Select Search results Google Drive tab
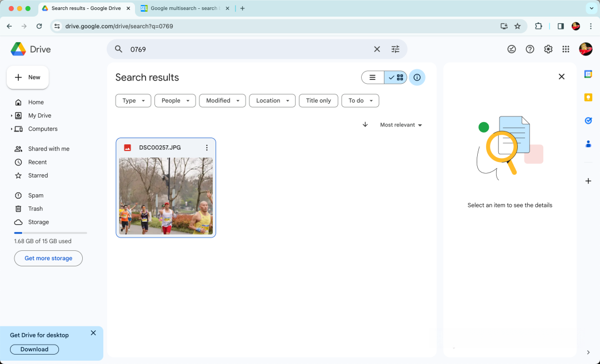The width and height of the screenshot is (600, 364). (87, 8)
